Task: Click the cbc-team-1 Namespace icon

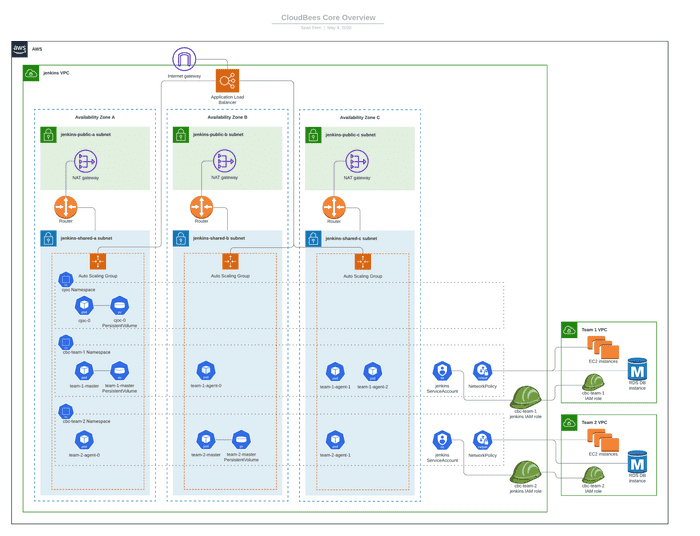Action: click(66, 342)
